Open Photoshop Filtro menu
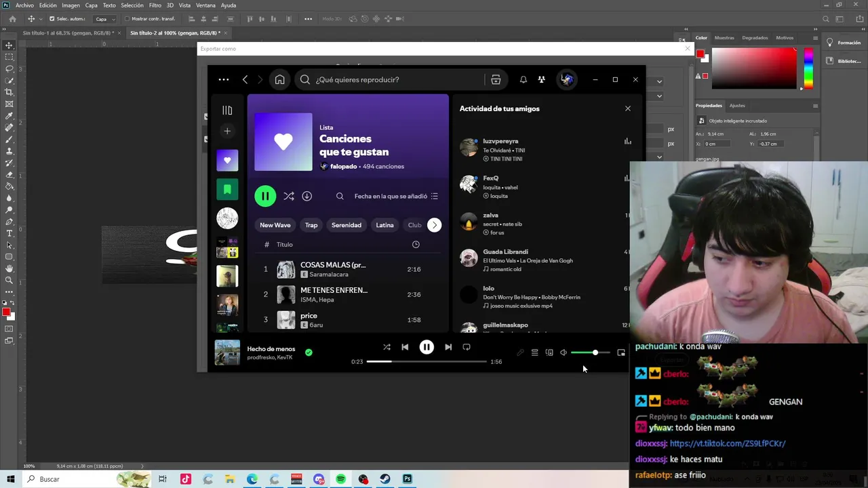The image size is (868, 488). tap(155, 5)
